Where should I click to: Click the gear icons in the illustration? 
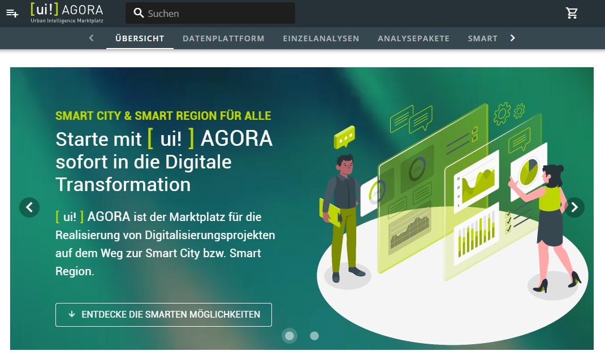click(x=509, y=112)
